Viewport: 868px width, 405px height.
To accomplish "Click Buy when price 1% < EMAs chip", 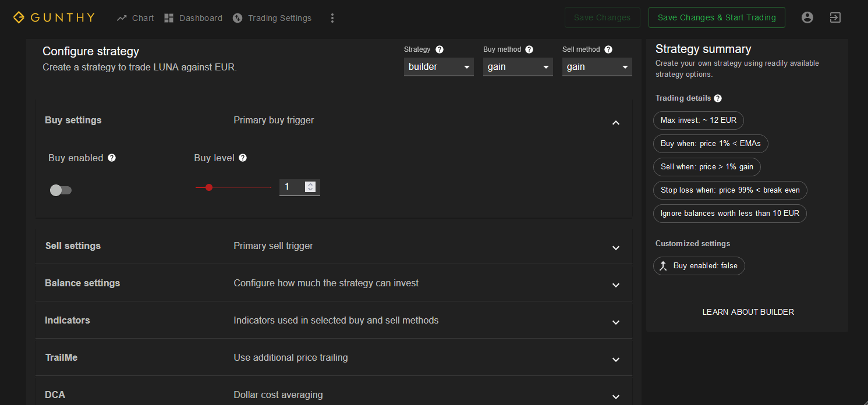I will click(710, 144).
